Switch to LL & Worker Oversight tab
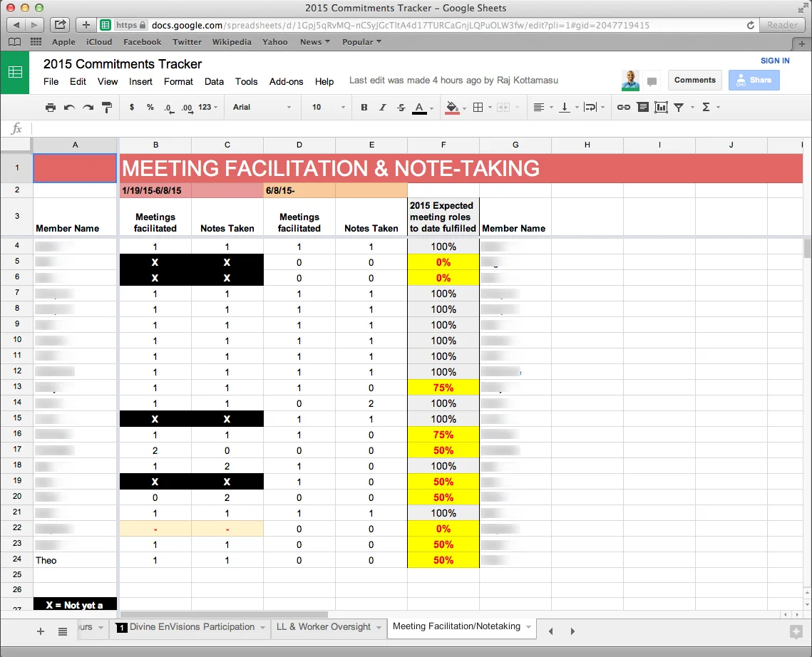Viewport: 812px width, 657px height. (323, 627)
